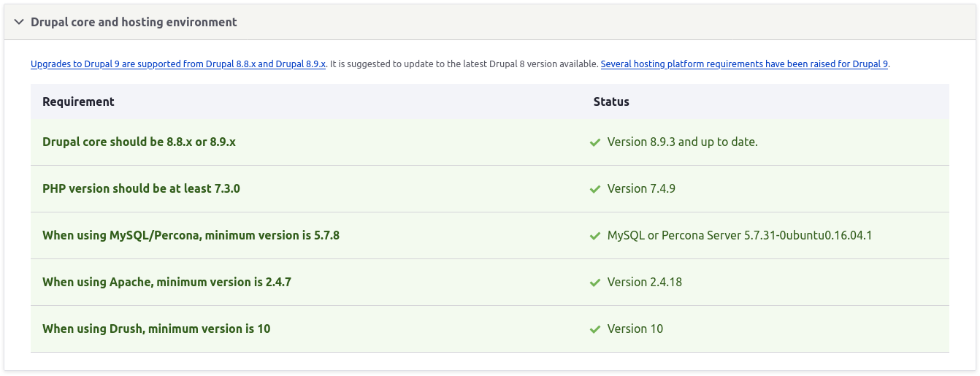
Task: Click the 'Version 2.4.18' Apache status text
Action: pyautogui.click(x=644, y=282)
